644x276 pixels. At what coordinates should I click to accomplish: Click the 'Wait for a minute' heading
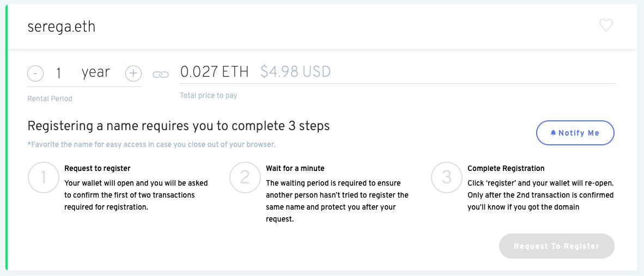295,168
